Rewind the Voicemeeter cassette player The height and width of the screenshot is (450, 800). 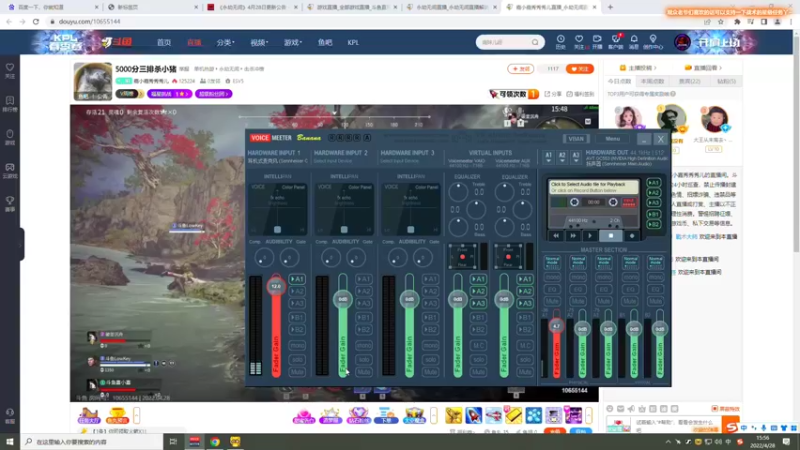click(556, 236)
